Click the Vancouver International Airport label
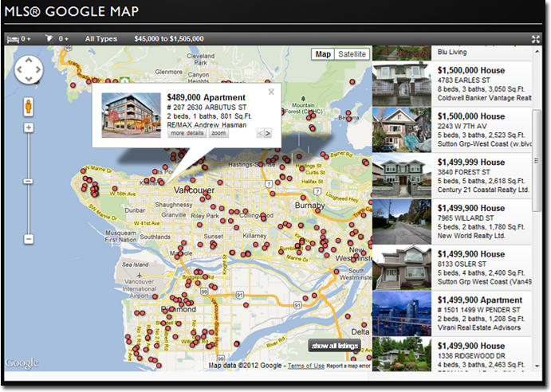Screen dimensions: 551x392 click(x=140, y=288)
